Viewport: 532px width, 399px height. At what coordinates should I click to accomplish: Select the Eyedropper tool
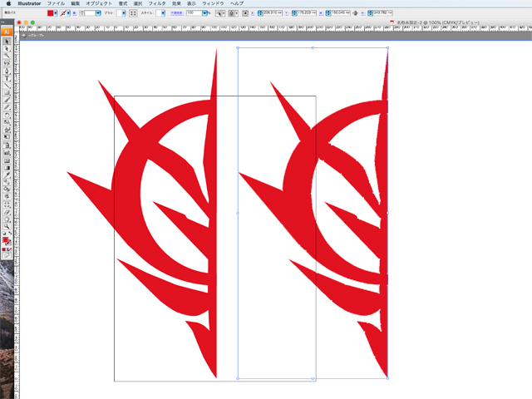tap(7, 175)
